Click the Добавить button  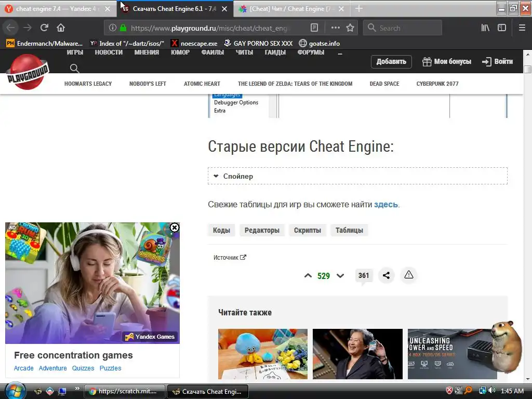click(x=391, y=62)
